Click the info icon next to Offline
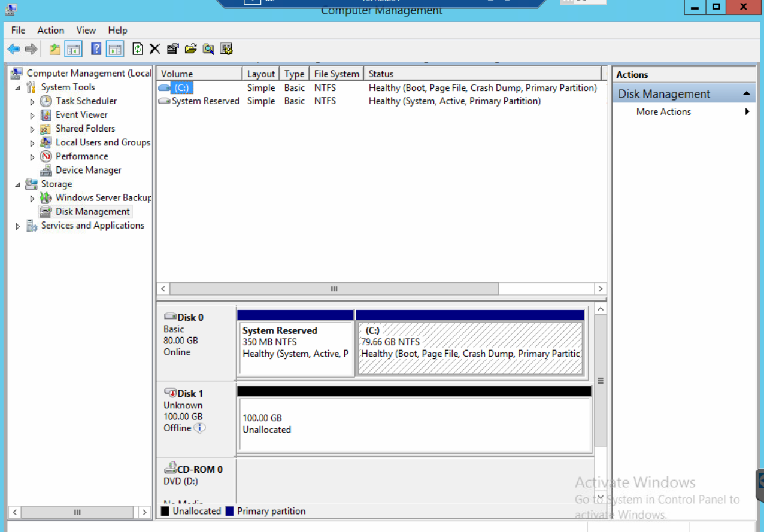Image resolution: width=764 pixels, height=532 pixels. pos(200,428)
